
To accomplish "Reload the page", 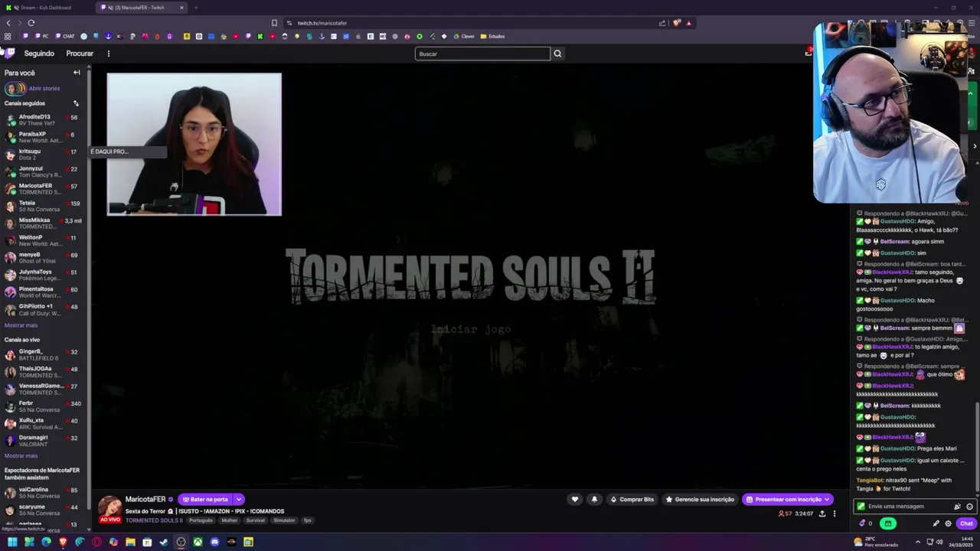I will [31, 23].
